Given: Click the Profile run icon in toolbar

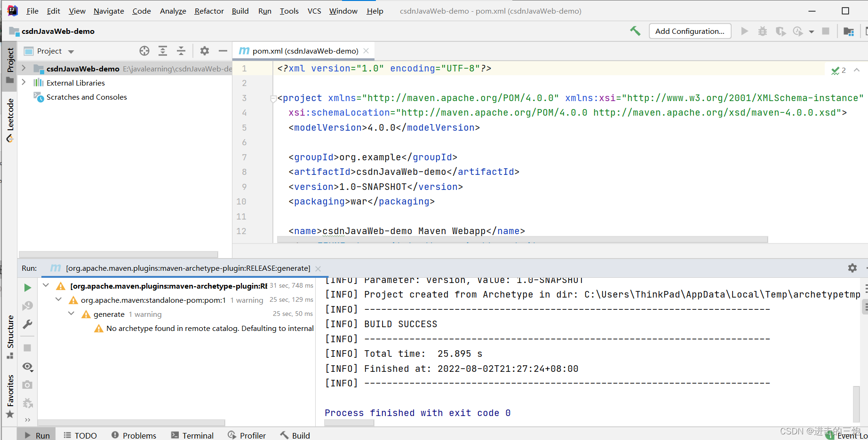Looking at the screenshot, I should (798, 31).
